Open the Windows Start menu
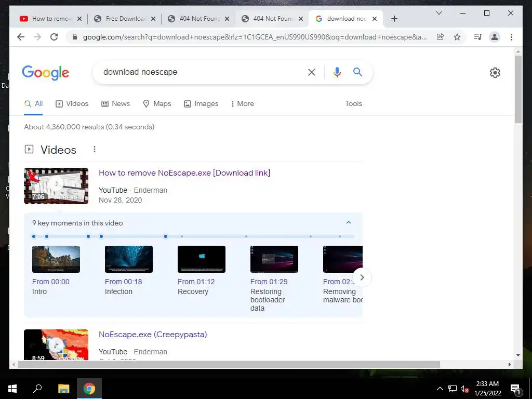 [x=12, y=389]
